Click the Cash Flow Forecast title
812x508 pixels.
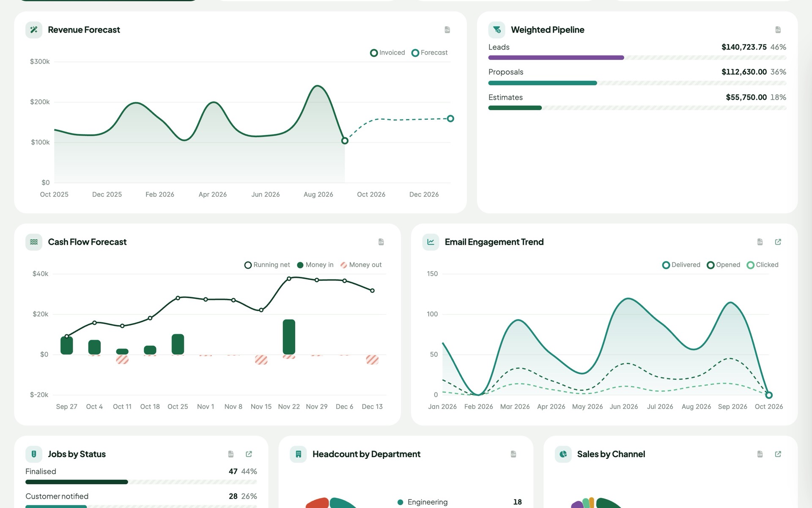87,242
